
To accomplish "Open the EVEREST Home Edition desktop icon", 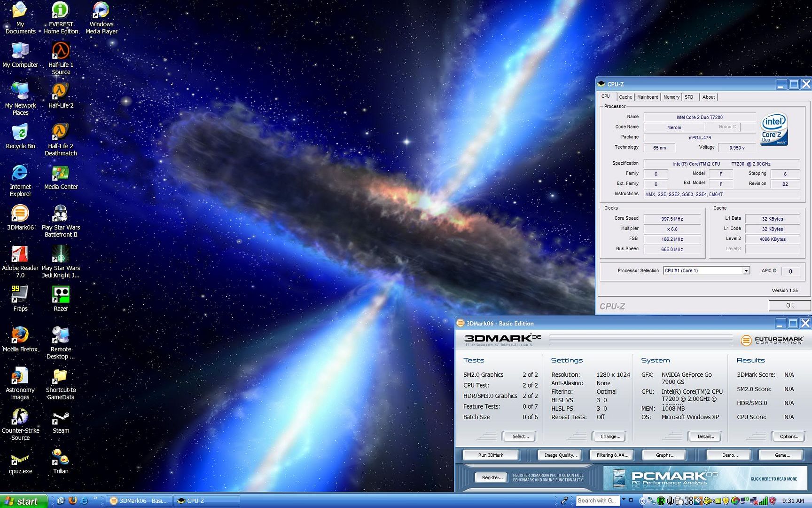I will pos(61,17).
